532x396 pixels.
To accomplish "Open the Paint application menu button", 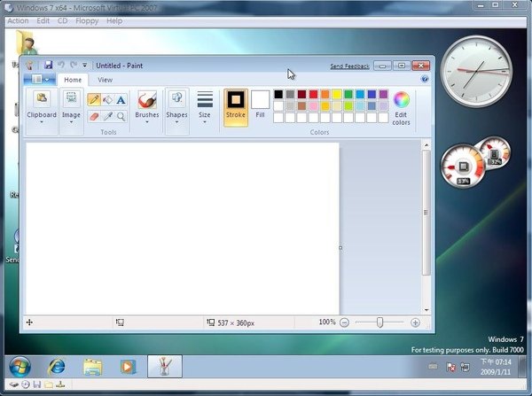I will (x=40, y=80).
